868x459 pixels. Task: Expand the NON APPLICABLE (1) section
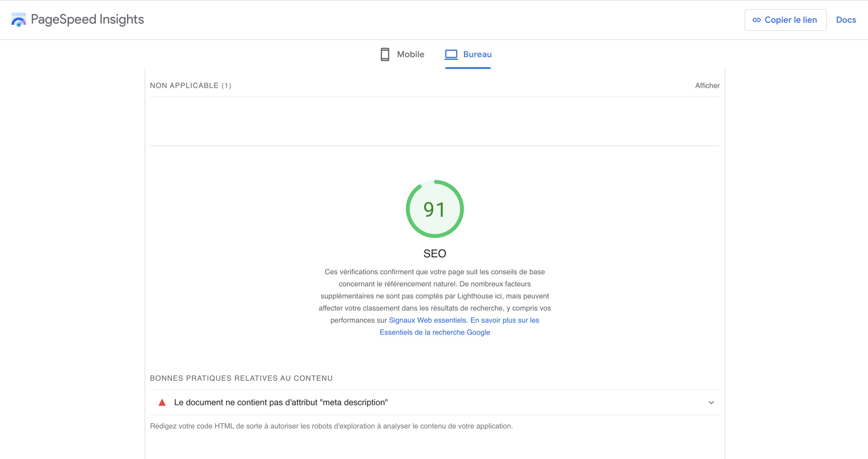coord(435,85)
